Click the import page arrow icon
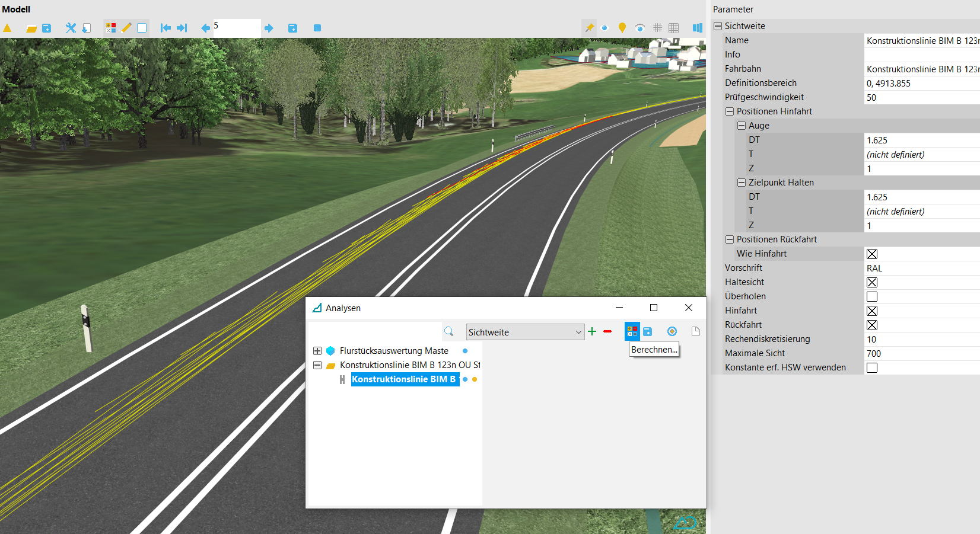This screenshot has width=980, height=534. [x=86, y=28]
